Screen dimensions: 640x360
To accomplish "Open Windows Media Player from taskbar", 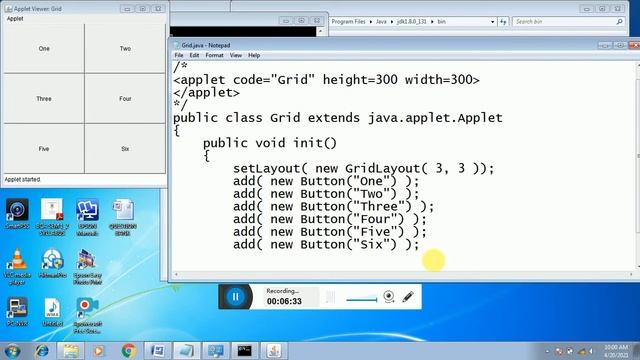I will (x=98, y=351).
